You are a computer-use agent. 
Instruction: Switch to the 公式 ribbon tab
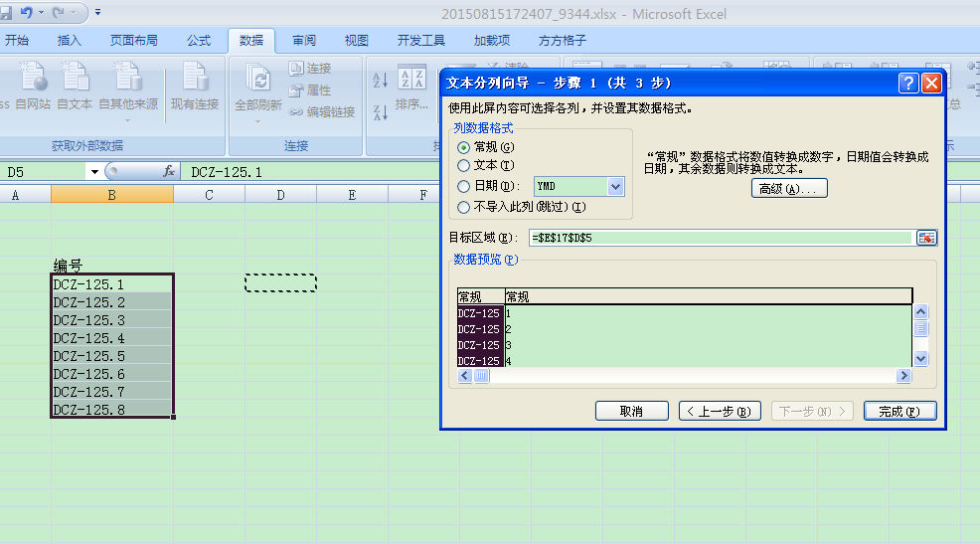[199, 41]
